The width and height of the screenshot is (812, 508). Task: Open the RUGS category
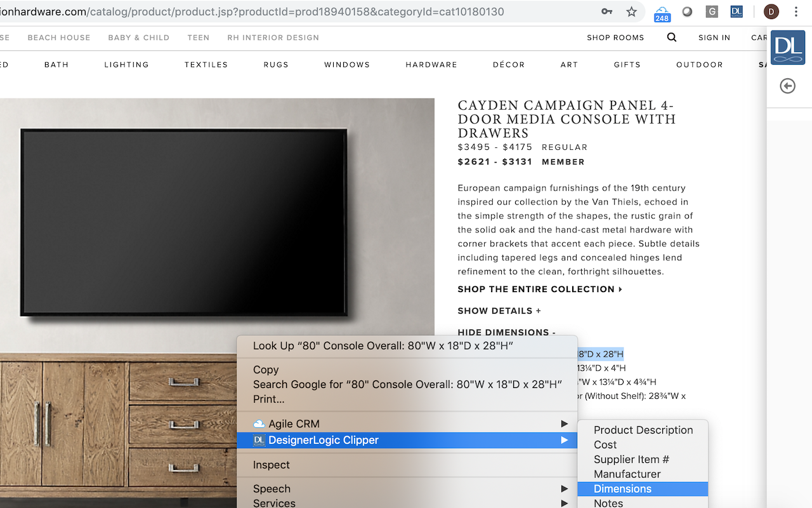click(276, 65)
